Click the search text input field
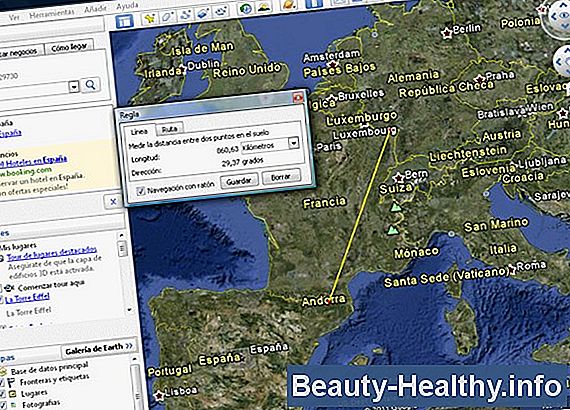This screenshot has height=410, width=570. click(x=35, y=90)
